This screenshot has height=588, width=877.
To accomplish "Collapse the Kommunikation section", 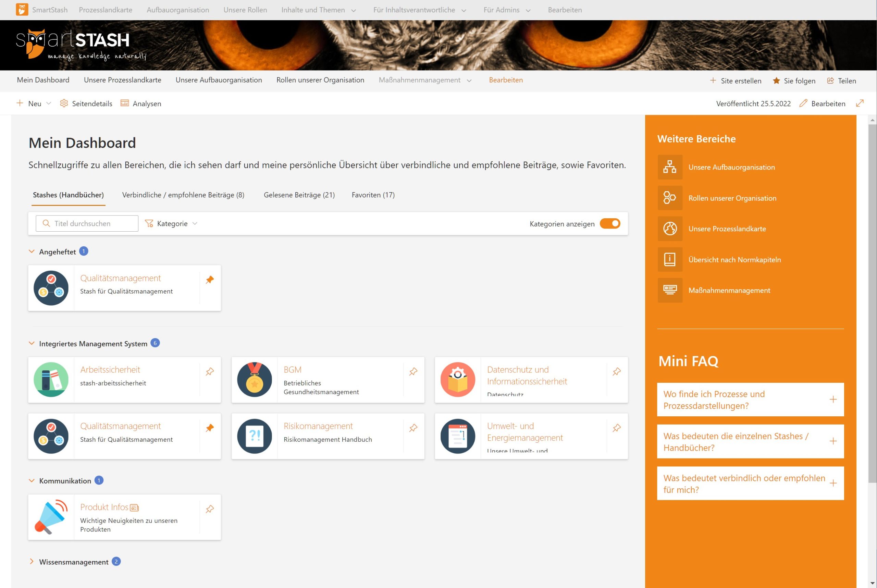I will point(32,480).
